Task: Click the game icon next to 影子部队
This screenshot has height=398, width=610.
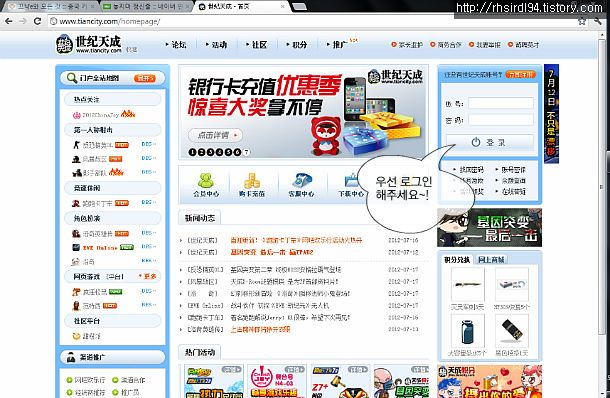Action: click(77, 172)
